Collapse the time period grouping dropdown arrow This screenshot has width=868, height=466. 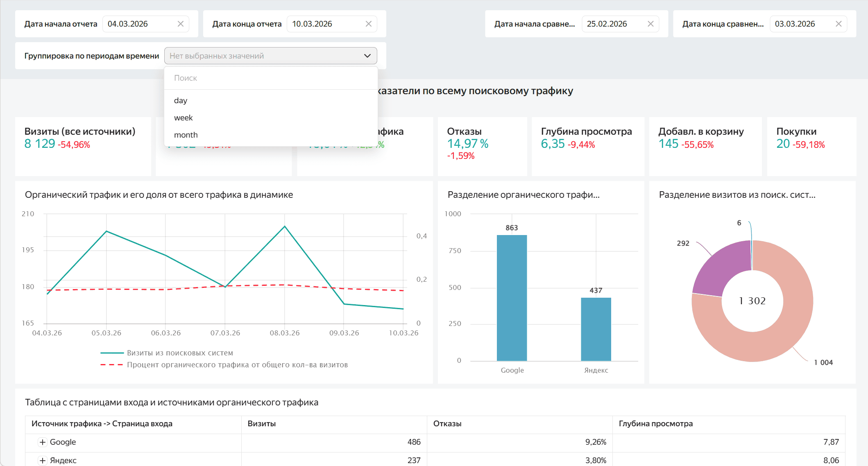367,56
